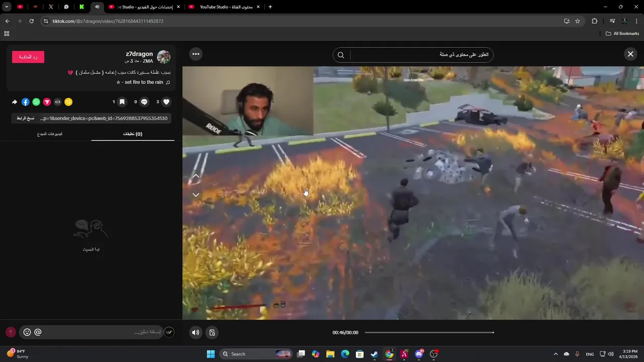This screenshot has height=362, width=644.
Task: Click the copy link button
Action: (25, 118)
